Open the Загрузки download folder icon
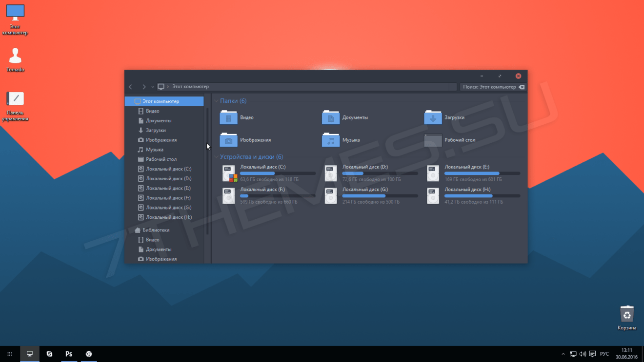This screenshot has width=644, height=362. point(433,117)
